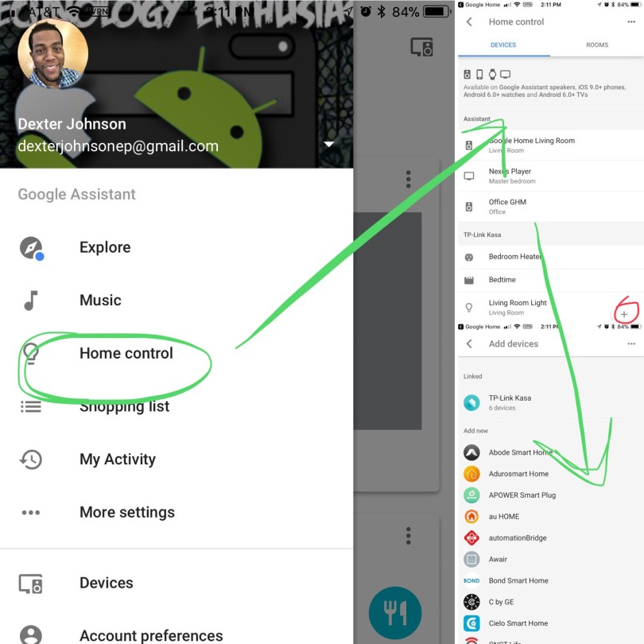Viewport: 644px width, 644px height.
Task: Go back from the Home control screen
Action: 469,22
